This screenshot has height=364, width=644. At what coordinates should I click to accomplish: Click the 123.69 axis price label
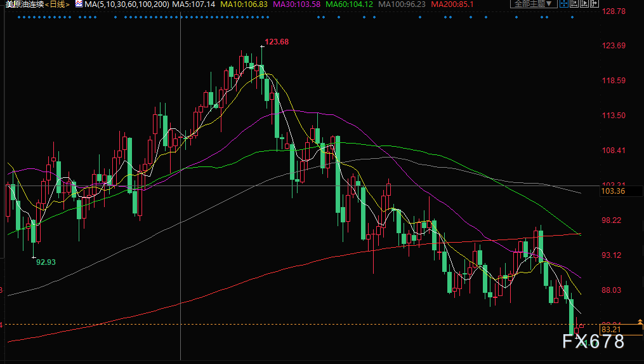614,45
